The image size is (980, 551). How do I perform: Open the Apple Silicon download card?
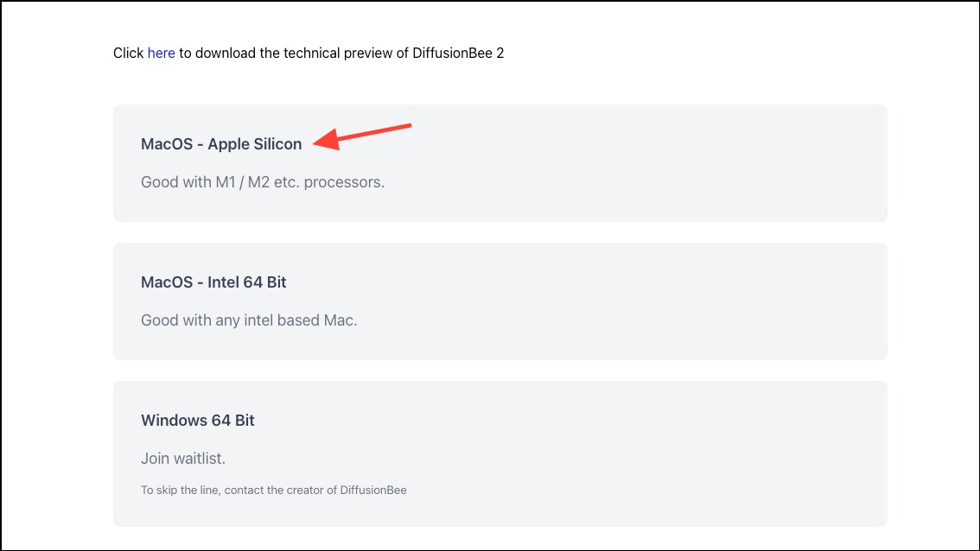(x=500, y=163)
